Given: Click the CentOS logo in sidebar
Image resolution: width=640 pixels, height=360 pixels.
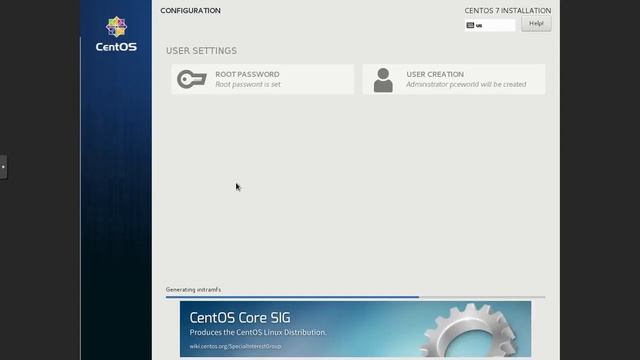Looking at the screenshot, I should pos(116,34).
